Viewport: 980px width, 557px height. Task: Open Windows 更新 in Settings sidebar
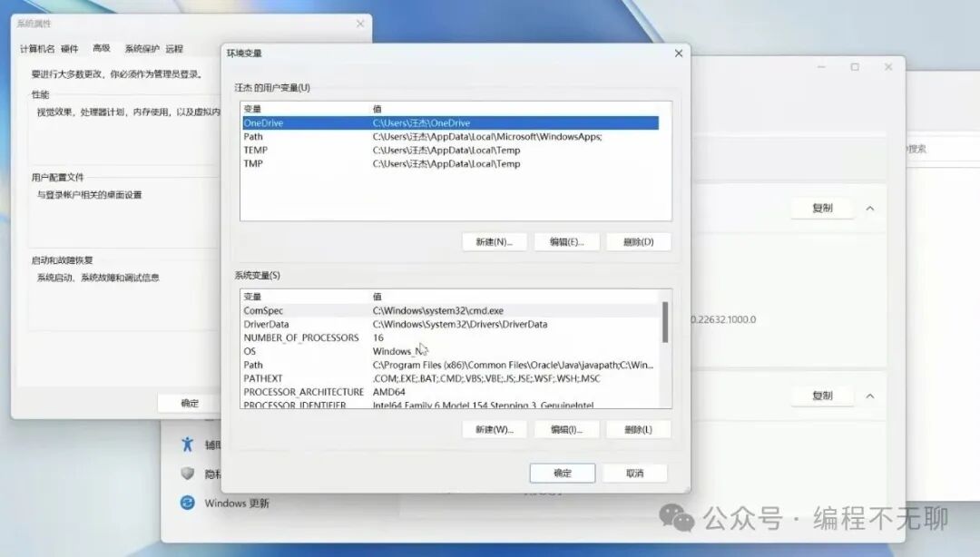[x=236, y=503]
